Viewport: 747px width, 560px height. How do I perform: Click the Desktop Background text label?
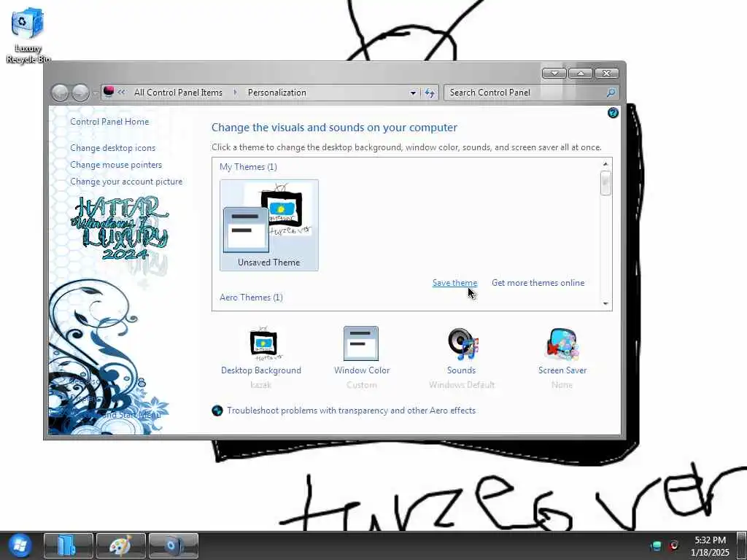click(261, 370)
